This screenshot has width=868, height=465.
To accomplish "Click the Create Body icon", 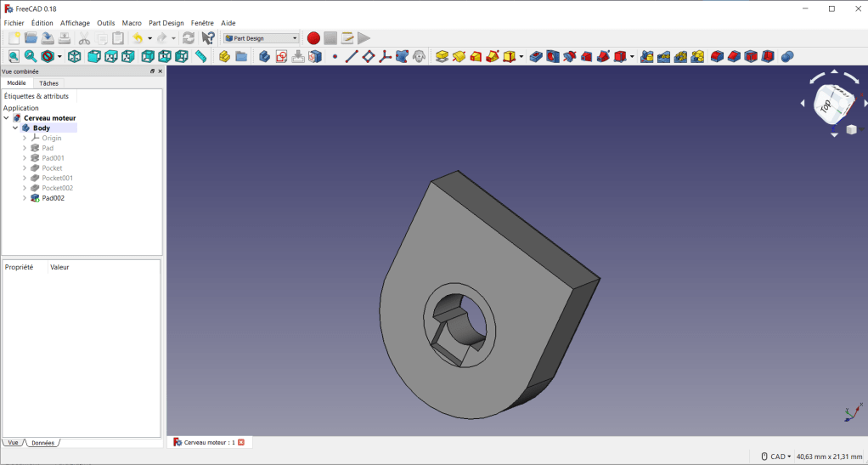I will pos(264,56).
